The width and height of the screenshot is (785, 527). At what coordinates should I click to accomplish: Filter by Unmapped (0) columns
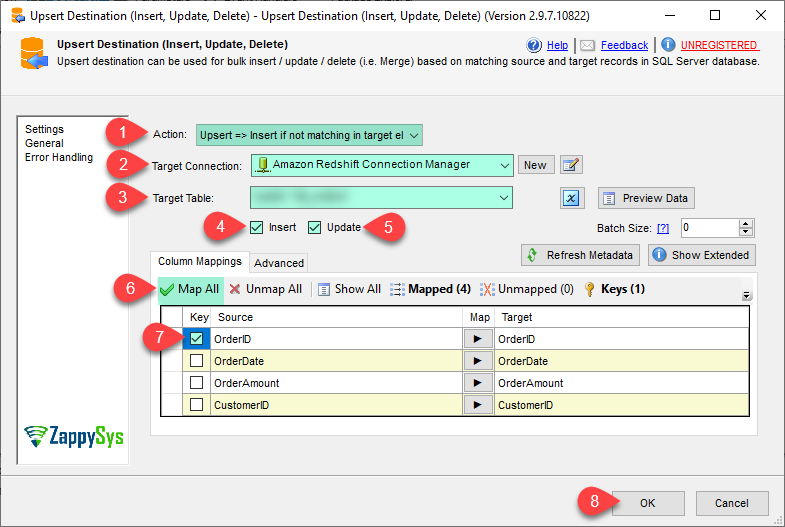tap(527, 289)
